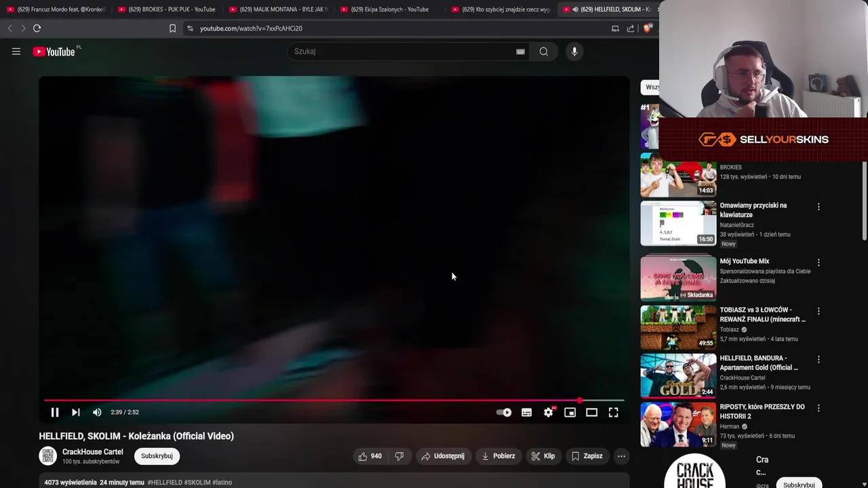This screenshot has height=488, width=868.
Task: Open Brave Shields icon
Action: (x=647, y=28)
